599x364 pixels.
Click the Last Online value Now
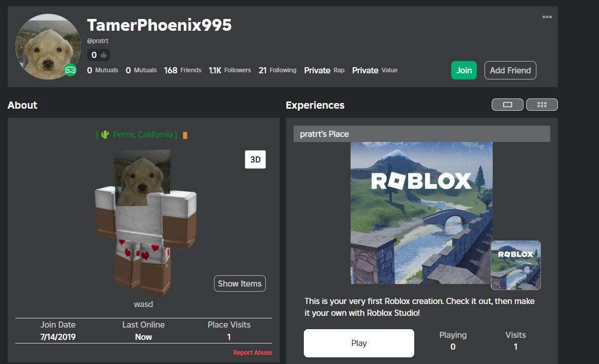[x=143, y=337]
